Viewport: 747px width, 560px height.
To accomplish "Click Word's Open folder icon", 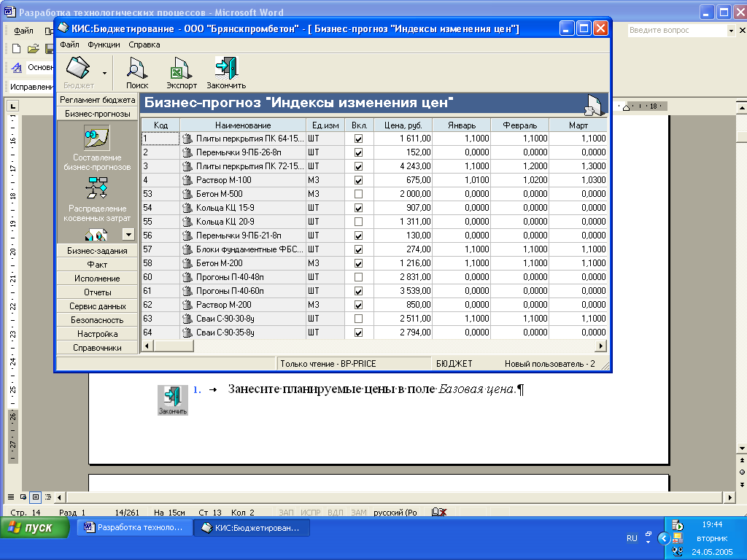I will (x=34, y=49).
